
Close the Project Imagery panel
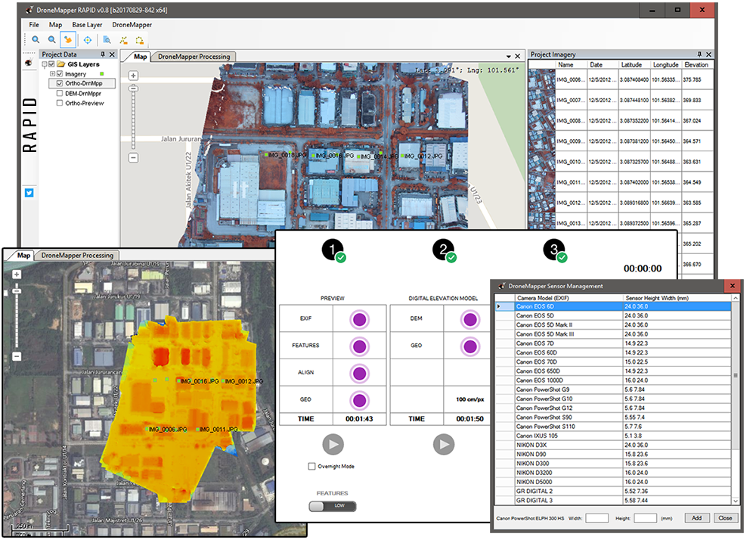709,54
